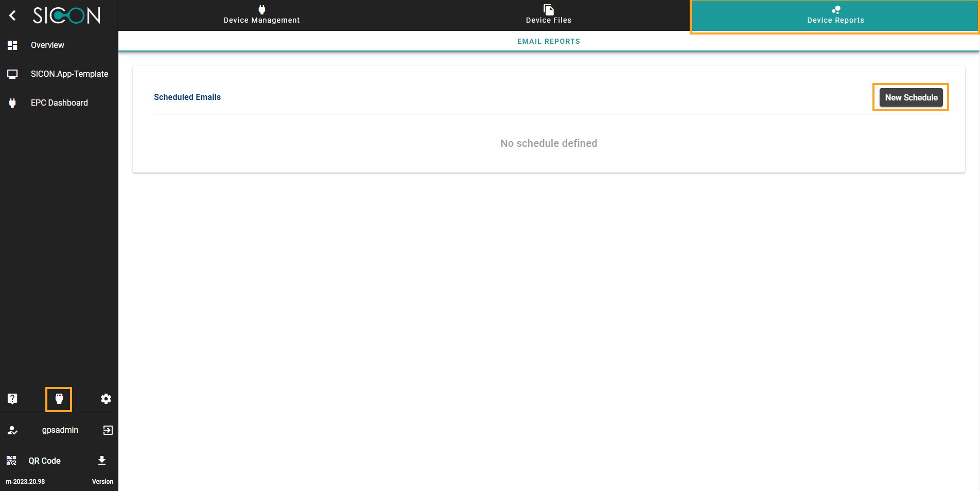
Task: Click the plug icon next to EPC Dashboard
Action: pyautogui.click(x=12, y=103)
